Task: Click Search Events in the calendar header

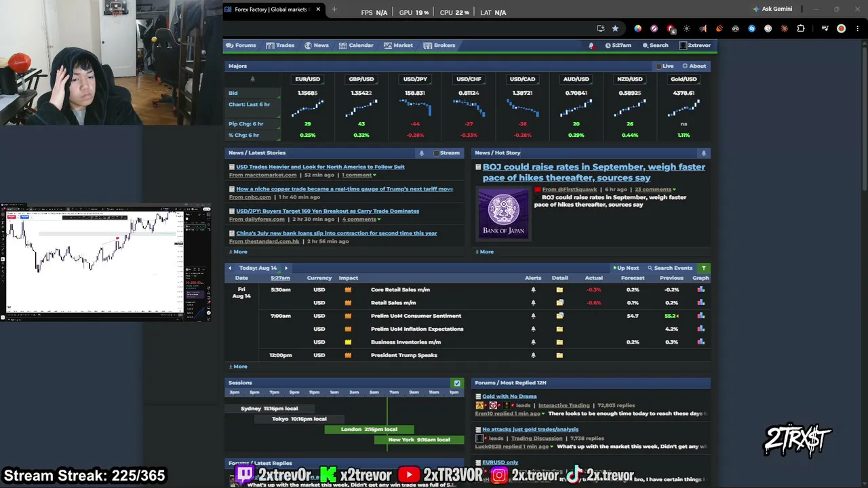Action: pos(670,268)
